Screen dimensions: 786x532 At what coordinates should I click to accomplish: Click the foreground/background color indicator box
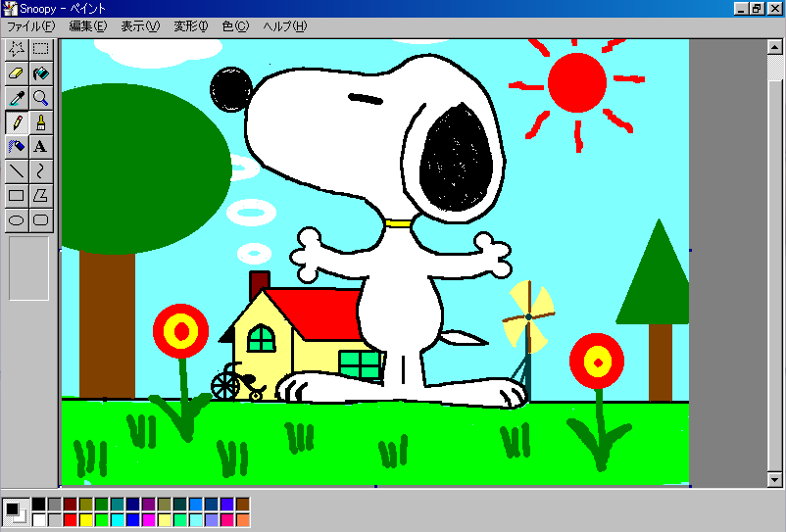point(16,512)
